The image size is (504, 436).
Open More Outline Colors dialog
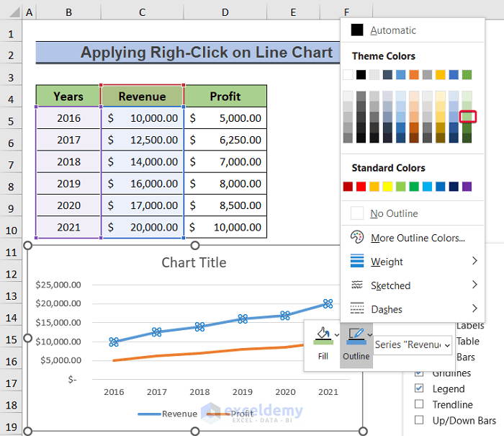tap(413, 238)
